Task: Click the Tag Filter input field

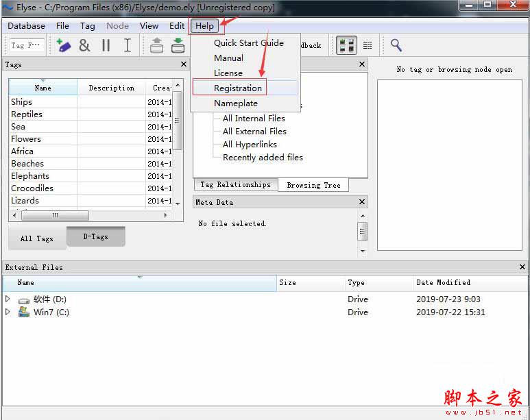Action: point(27,45)
